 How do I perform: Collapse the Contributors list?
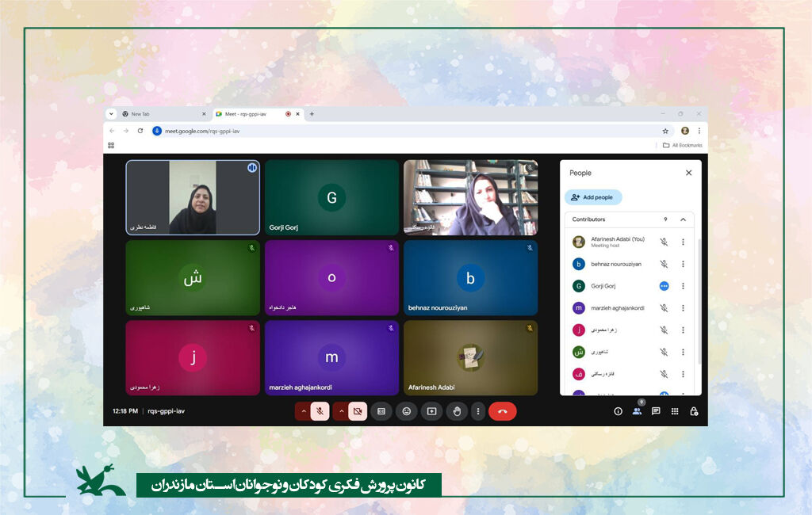tap(684, 219)
